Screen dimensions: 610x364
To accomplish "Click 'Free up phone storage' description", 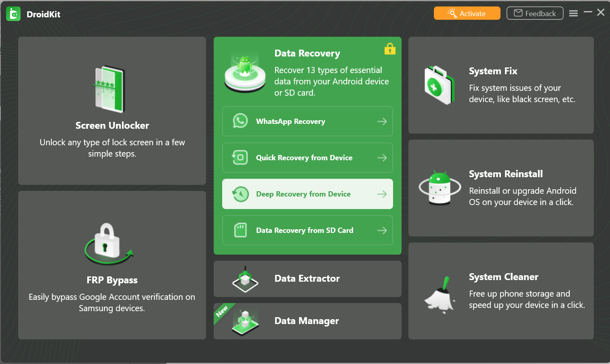I will coord(527,299).
